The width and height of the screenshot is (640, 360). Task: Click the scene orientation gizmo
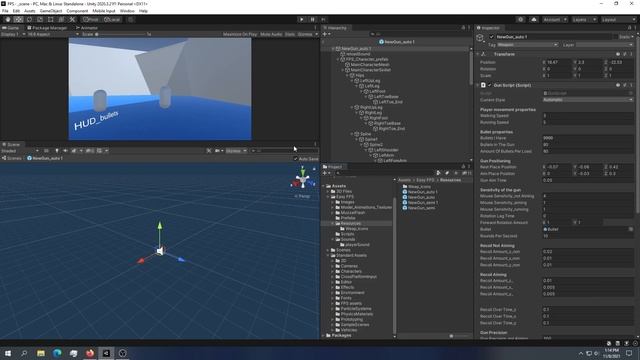(x=302, y=180)
